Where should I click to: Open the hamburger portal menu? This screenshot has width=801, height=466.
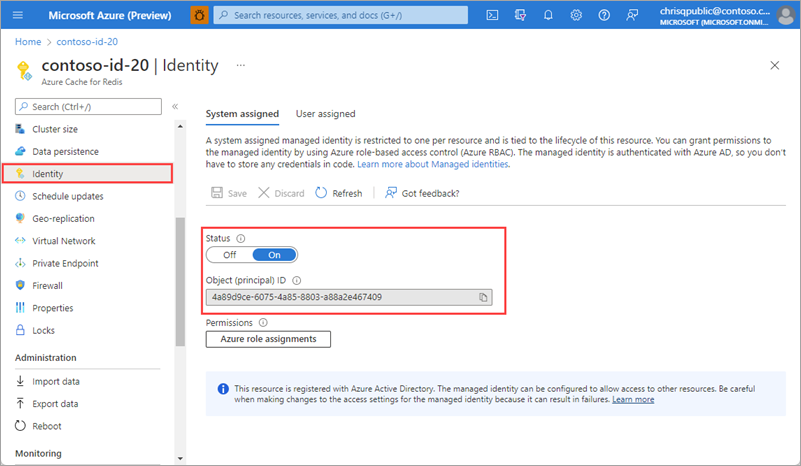pyautogui.click(x=18, y=15)
